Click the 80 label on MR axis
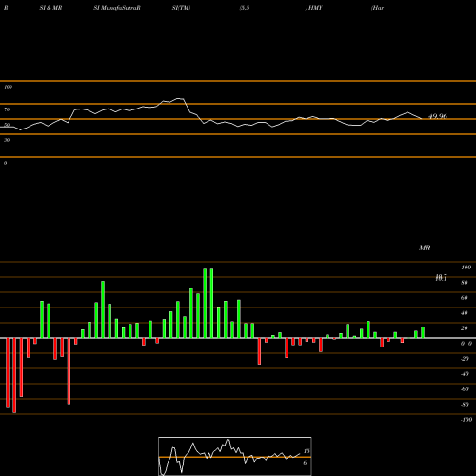This screenshot has width=476, height=476. coord(465,283)
